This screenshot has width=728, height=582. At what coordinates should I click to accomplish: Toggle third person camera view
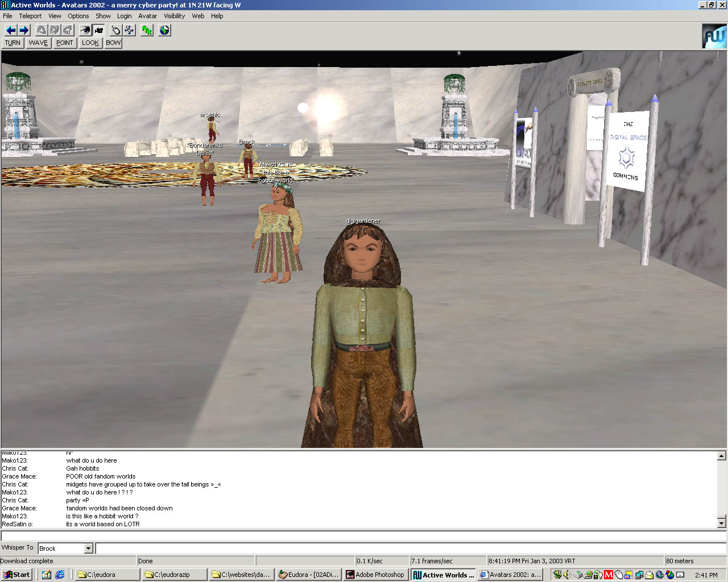point(99,30)
